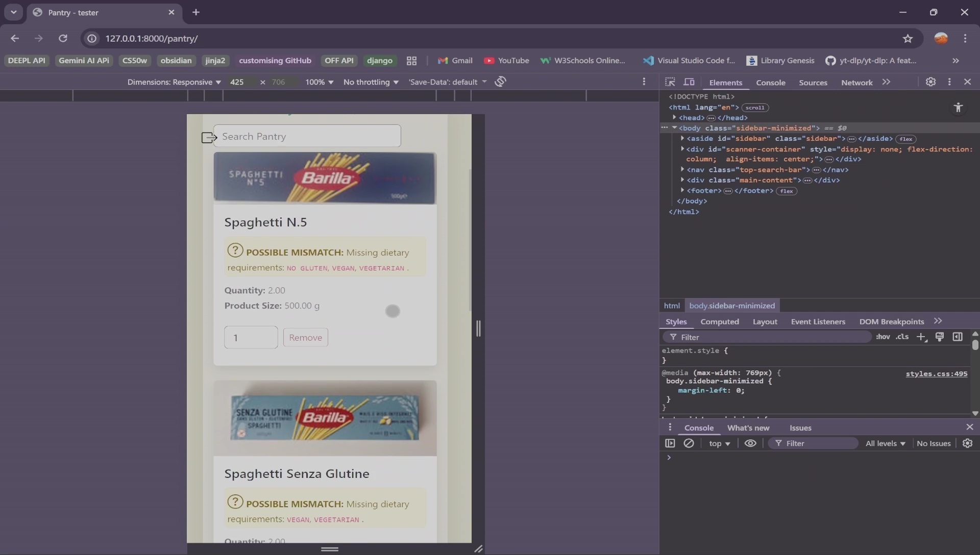Click the clear console icon

690,443
